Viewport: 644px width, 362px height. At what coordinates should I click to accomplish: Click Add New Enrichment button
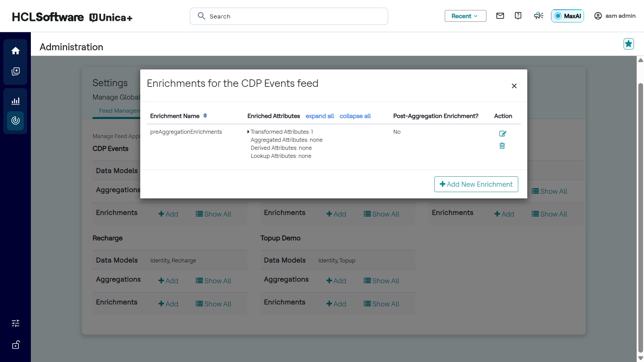tap(476, 184)
